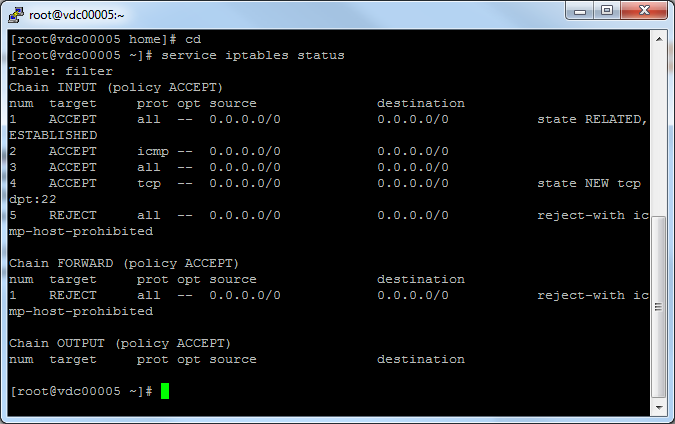
Task: Click the 'tcp' protocol in rule 4
Action: [149, 184]
